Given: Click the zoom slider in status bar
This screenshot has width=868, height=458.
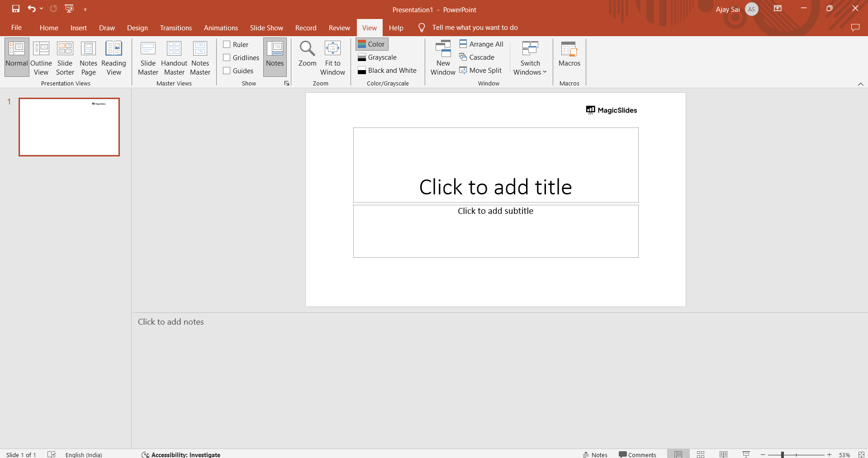Looking at the screenshot, I should [x=783, y=454].
